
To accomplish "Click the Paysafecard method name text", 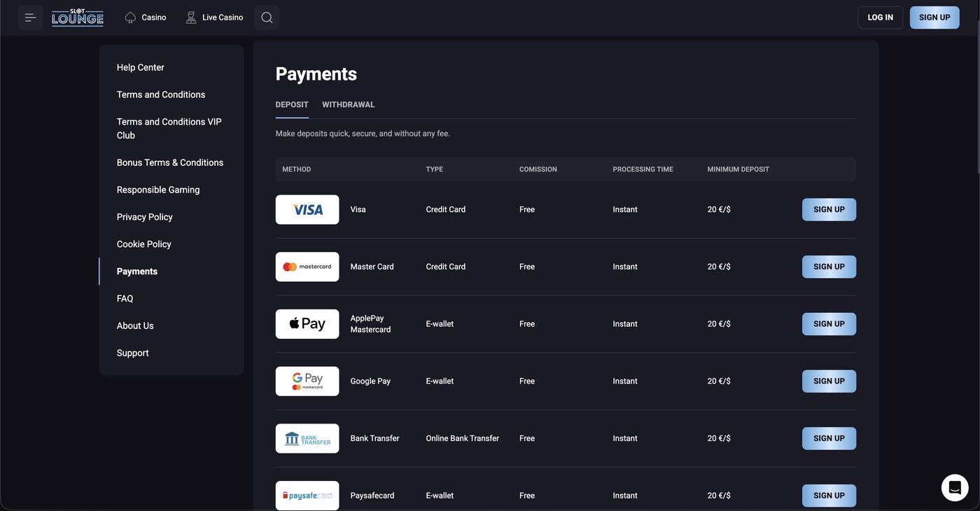I will coord(372,496).
